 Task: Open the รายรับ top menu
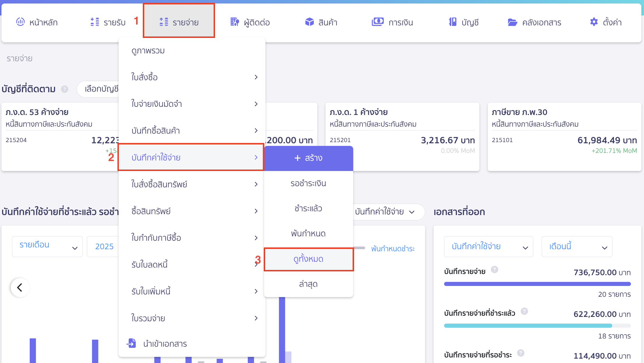tap(108, 22)
